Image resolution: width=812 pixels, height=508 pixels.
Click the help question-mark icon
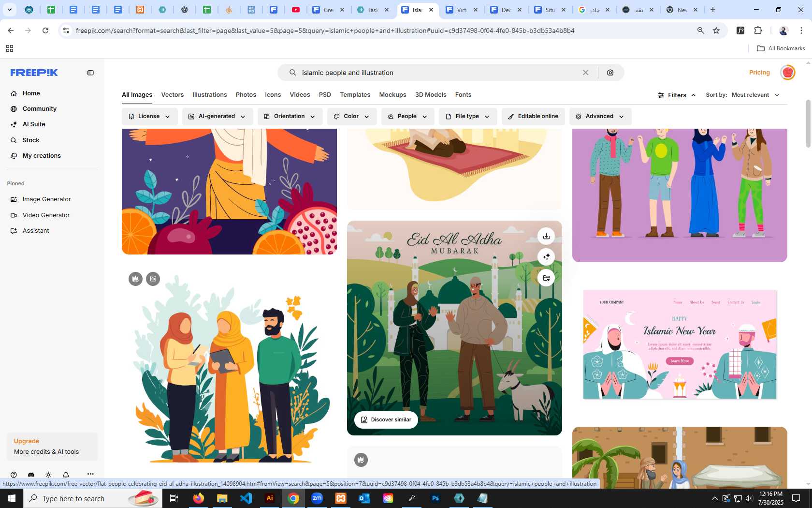click(x=14, y=475)
